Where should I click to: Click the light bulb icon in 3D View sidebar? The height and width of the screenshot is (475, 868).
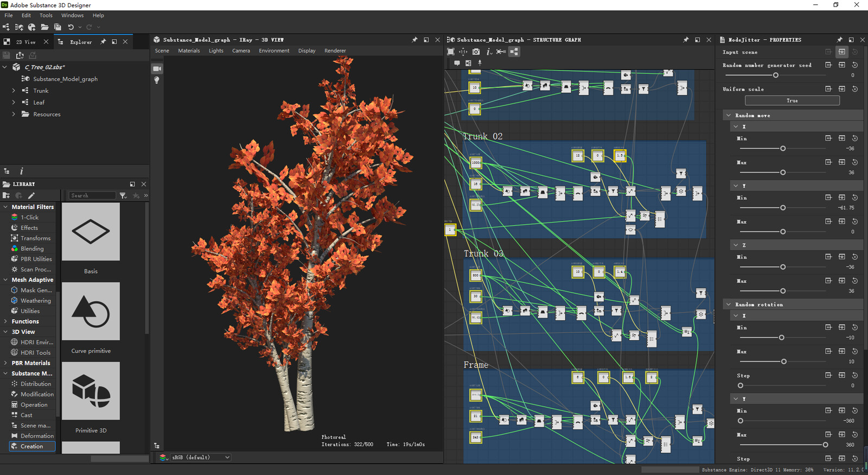pyautogui.click(x=157, y=80)
